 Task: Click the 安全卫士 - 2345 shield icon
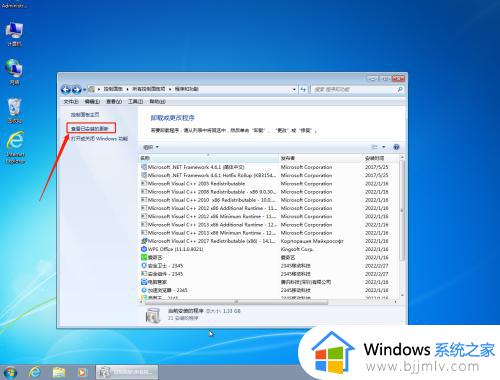pos(144,266)
